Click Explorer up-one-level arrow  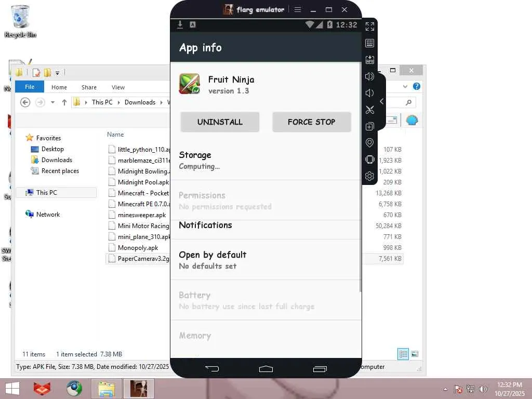click(x=64, y=102)
